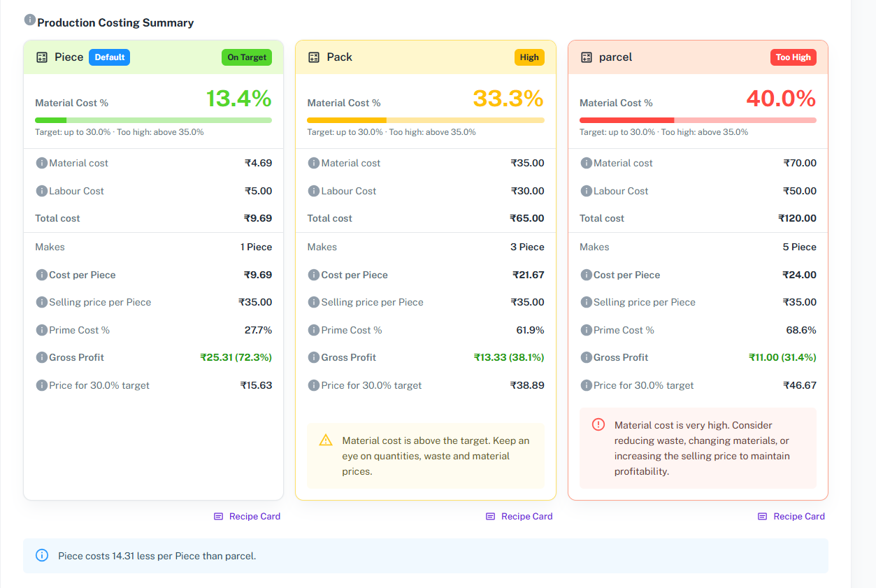Image resolution: width=876 pixels, height=588 pixels.
Task: Click Gross Profit value ₹11.00 (31.4%)
Action: click(x=782, y=357)
